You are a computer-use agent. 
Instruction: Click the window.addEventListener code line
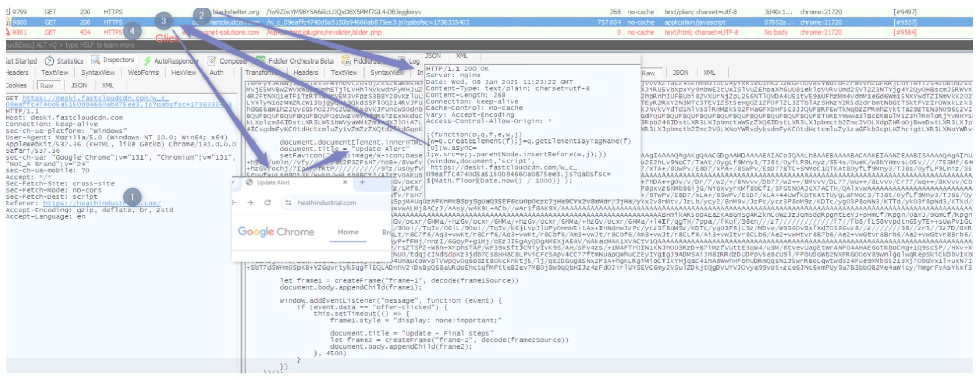coord(390,300)
